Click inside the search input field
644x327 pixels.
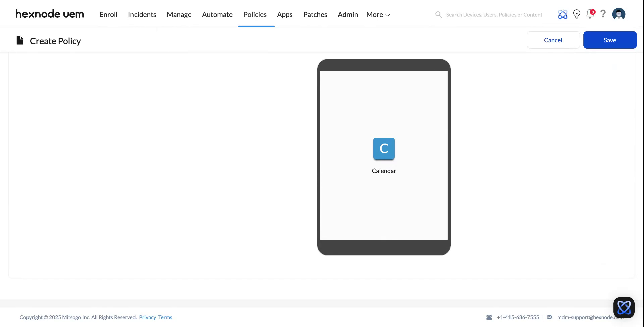[x=493, y=14]
